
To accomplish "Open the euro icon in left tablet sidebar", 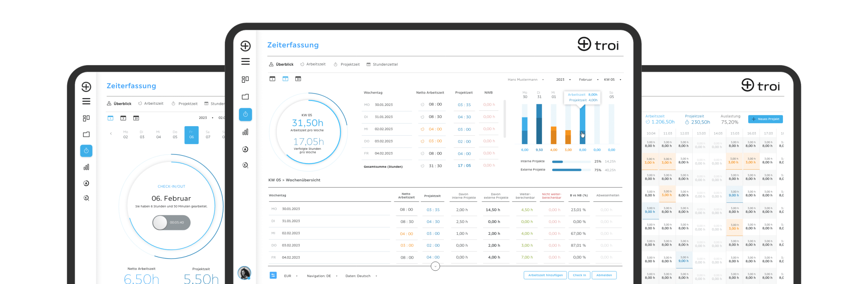I will [86, 198].
